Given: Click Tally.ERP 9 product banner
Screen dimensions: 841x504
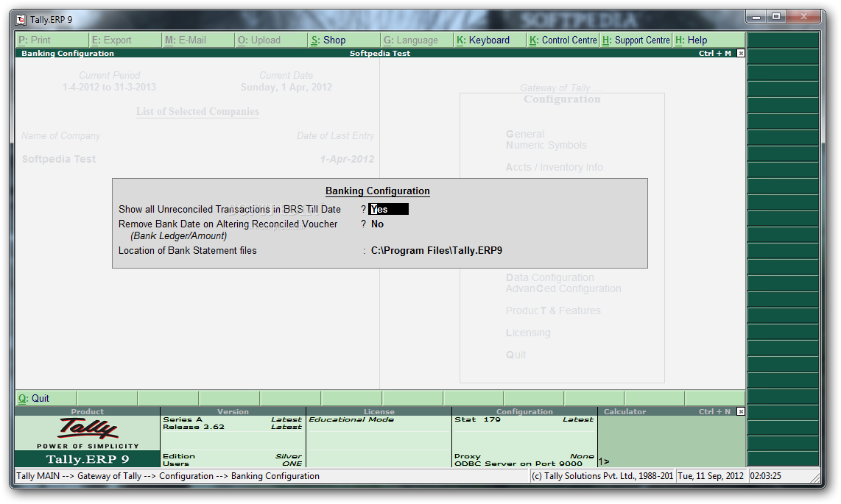Looking at the screenshot, I should (x=88, y=459).
